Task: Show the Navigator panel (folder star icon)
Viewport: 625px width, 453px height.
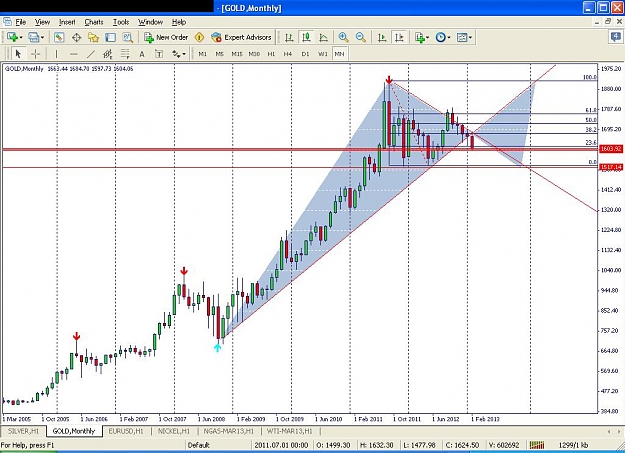Action: 93,37
